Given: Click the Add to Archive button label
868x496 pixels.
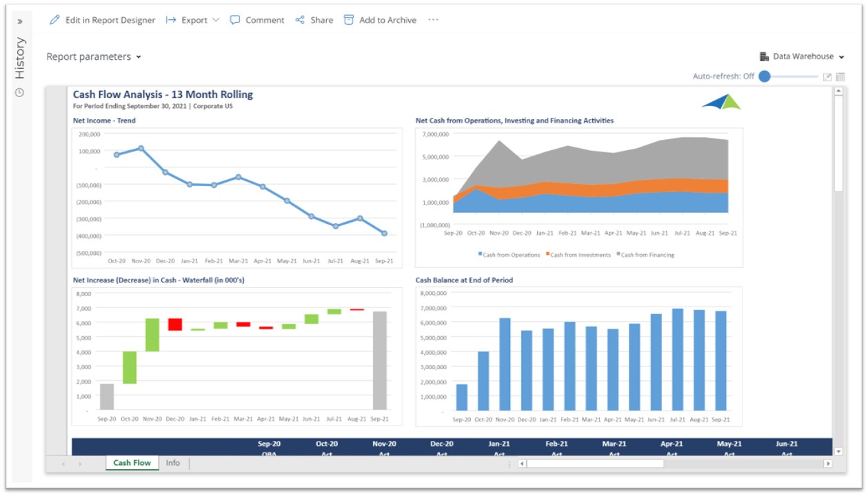Looking at the screenshot, I should (x=387, y=20).
